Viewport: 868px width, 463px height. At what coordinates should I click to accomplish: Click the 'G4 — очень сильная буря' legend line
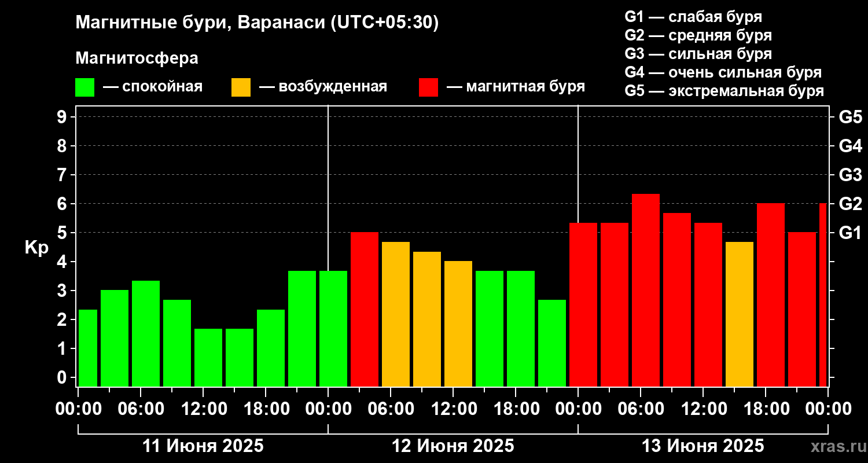pyautogui.click(x=723, y=72)
